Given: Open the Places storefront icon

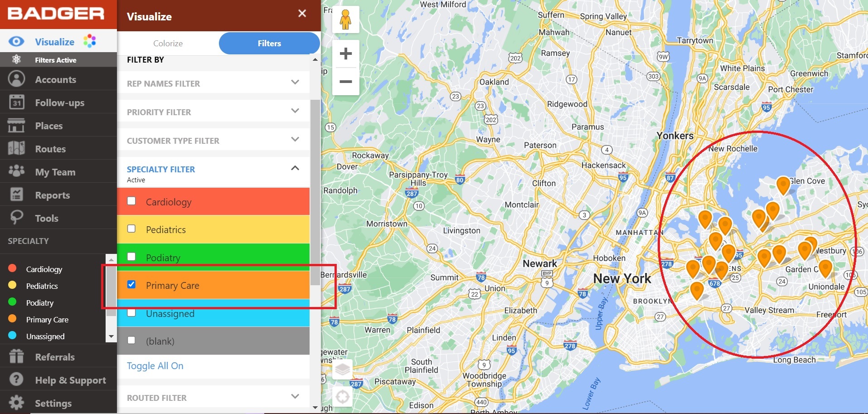Looking at the screenshot, I should click(16, 126).
